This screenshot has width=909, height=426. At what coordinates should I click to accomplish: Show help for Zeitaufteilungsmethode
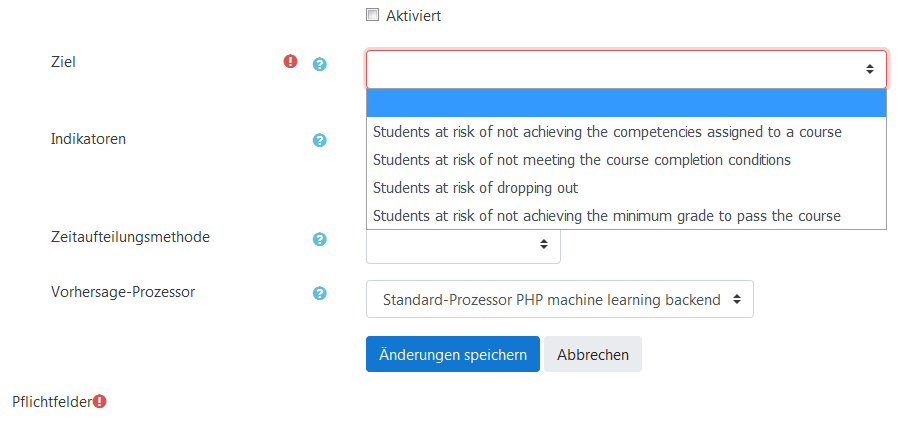coord(320,239)
